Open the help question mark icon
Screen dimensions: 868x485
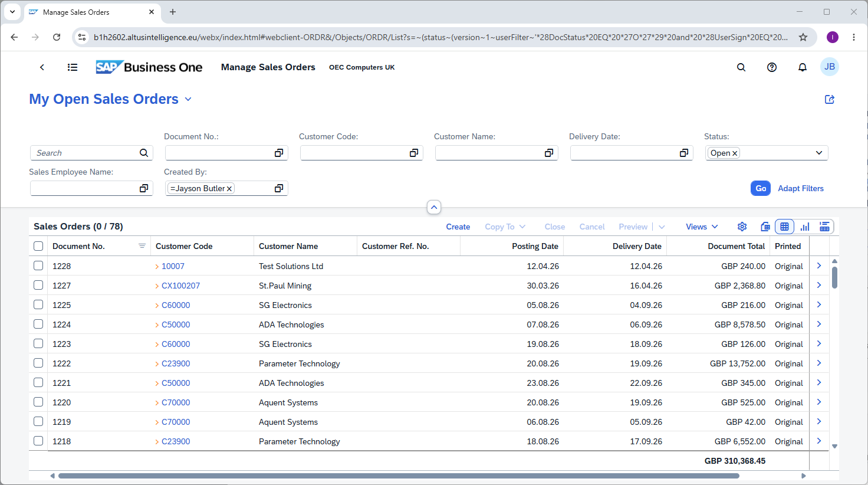click(x=772, y=67)
